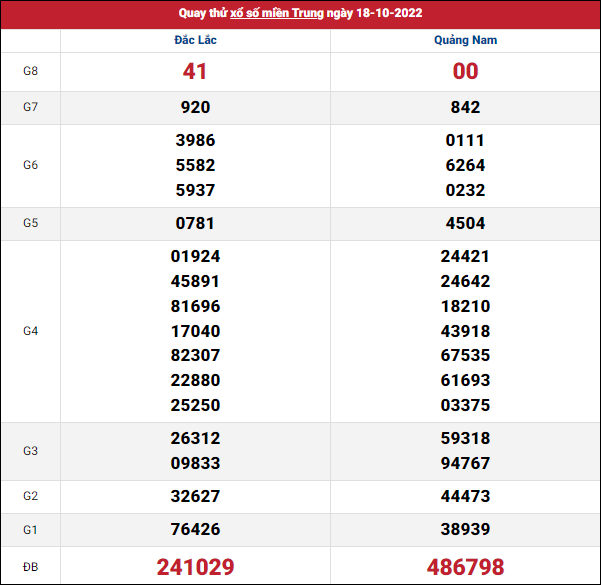Viewport: 601px width, 585px height.
Task: Select the G8 row label
Action: (x=30, y=71)
